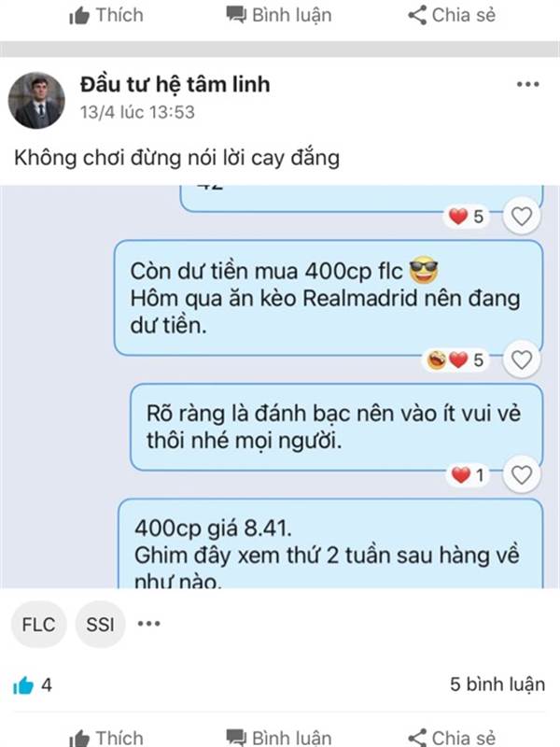Like the post via bottom Thích button
The width and height of the screenshot is (560, 747).
click(x=106, y=737)
